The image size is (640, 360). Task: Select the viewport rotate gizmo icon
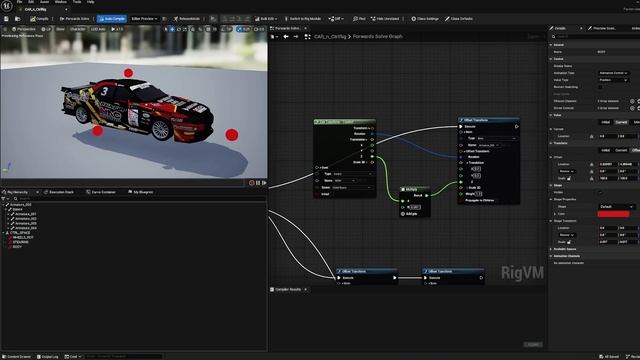point(179,29)
